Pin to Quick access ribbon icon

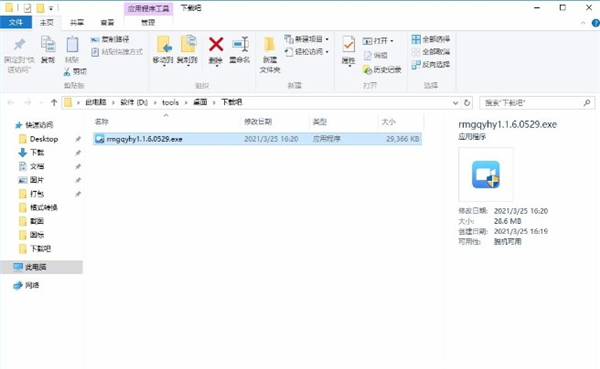[x=19, y=54]
